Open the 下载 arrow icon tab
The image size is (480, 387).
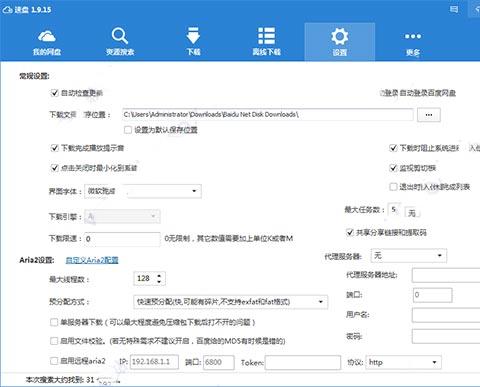pos(193,42)
